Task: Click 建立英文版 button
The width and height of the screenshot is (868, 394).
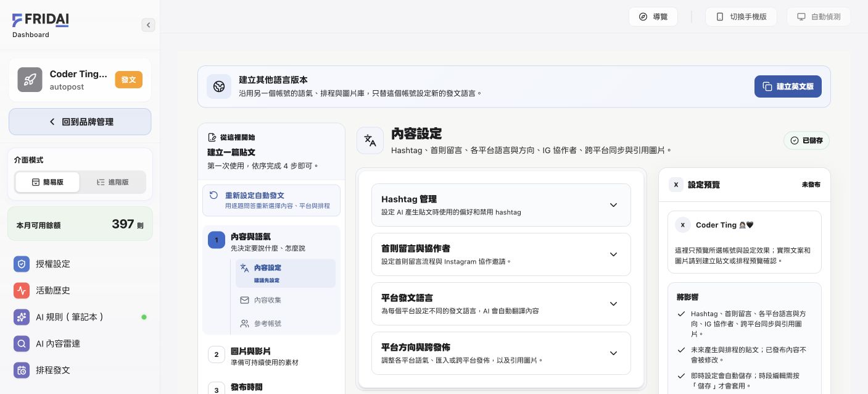Action: [788, 86]
